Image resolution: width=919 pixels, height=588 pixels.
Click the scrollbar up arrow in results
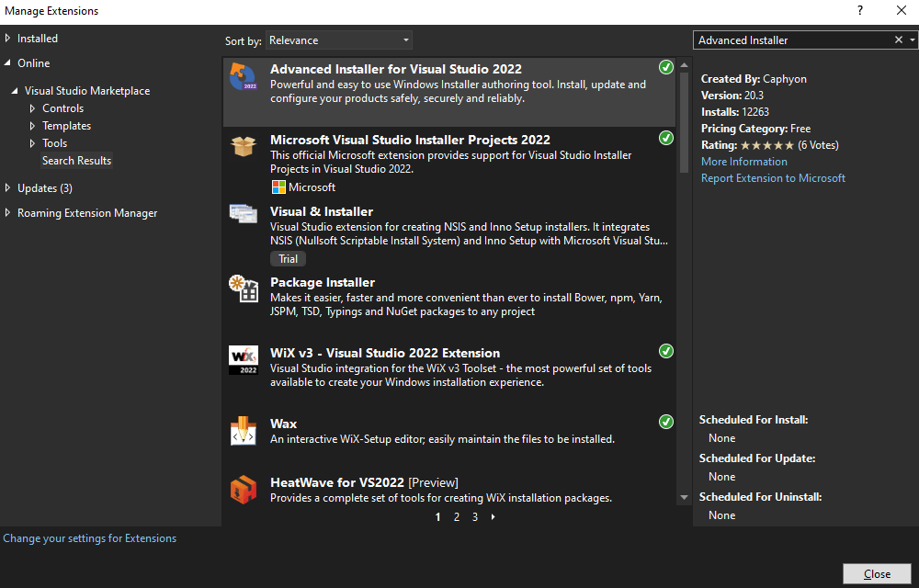point(684,65)
